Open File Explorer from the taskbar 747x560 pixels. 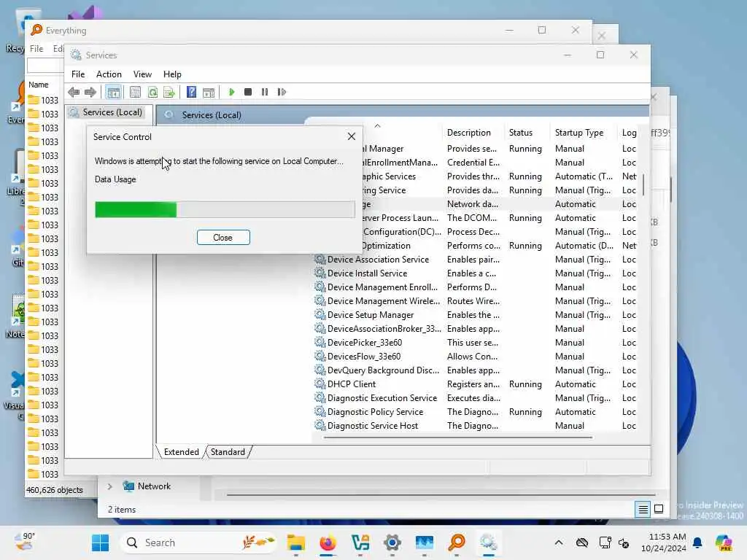[x=296, y=542]
